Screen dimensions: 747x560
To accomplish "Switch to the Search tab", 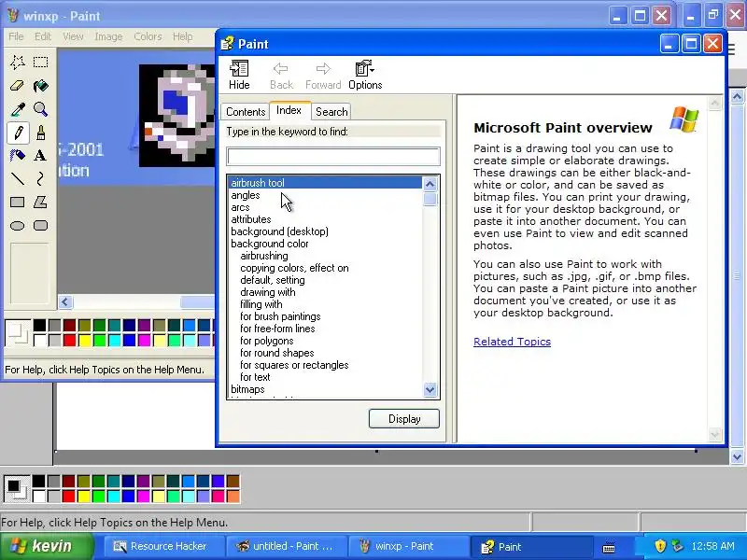I will 331,112.
